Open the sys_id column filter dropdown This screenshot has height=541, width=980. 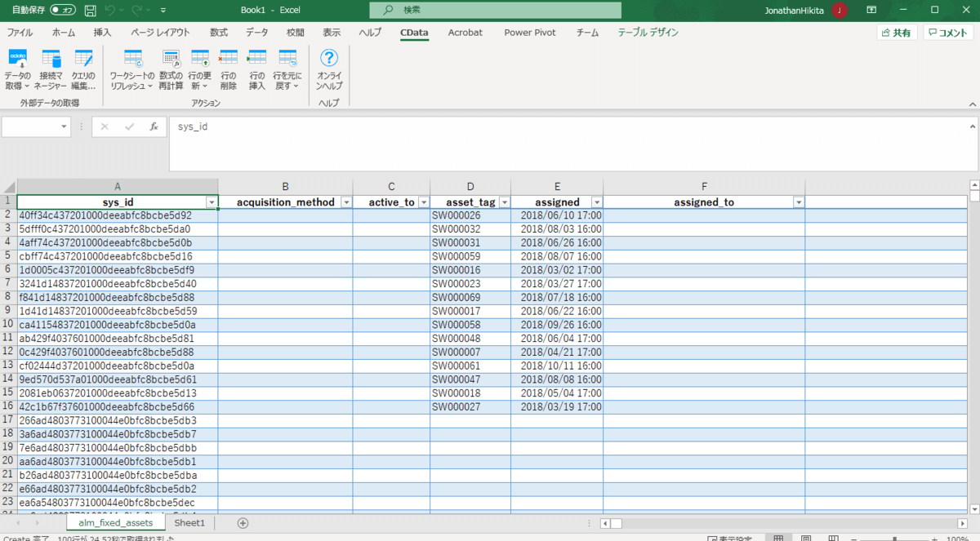[212, 202]
